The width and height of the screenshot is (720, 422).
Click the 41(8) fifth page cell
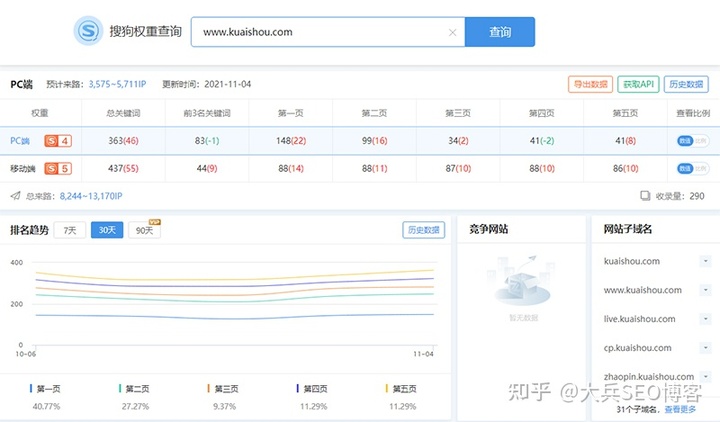coord(625,141)
